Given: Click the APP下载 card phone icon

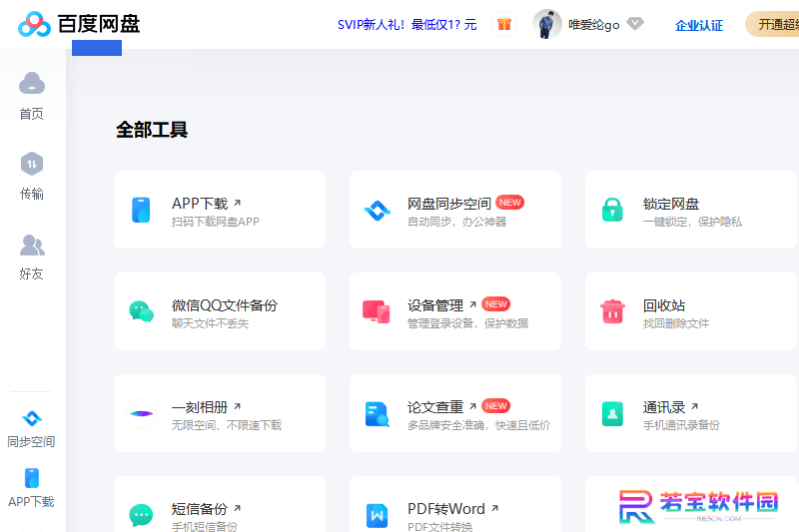Looking at the screenshot, I should 141,210.
